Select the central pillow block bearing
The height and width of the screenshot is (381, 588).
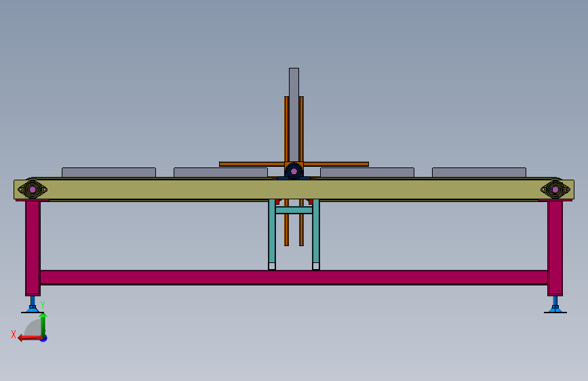coord(294,172)
